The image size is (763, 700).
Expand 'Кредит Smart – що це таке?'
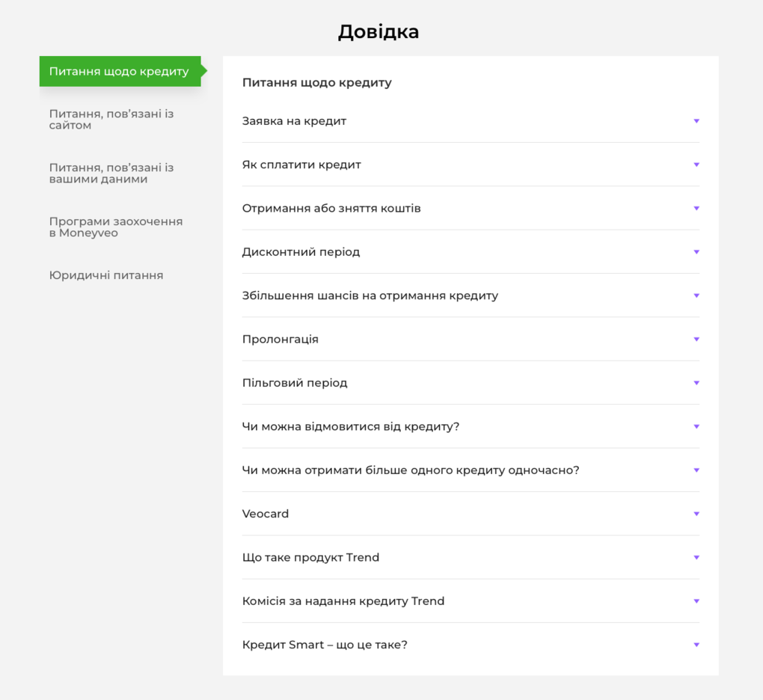click(x=325, y=645)
